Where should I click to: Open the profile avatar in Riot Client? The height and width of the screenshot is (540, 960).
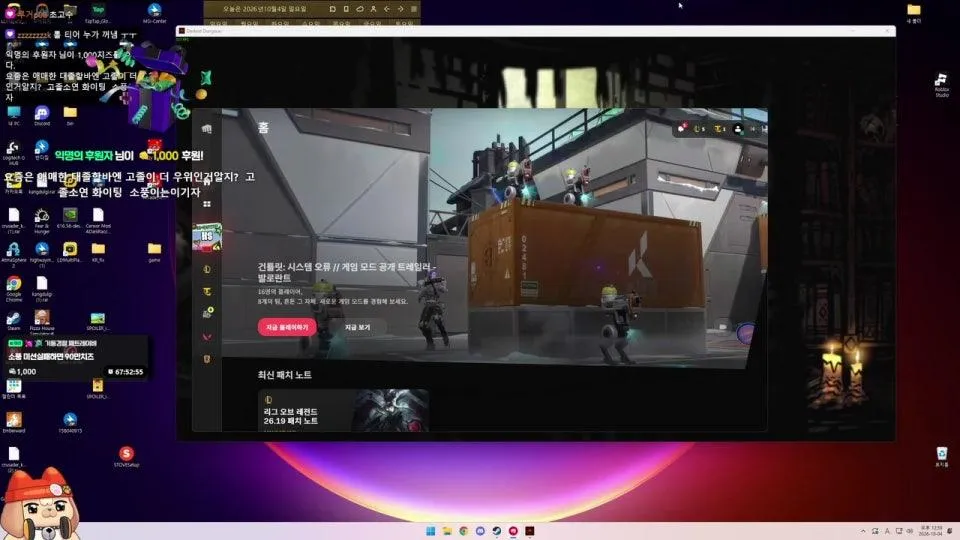pyautogui.click(x=738, y=129)
